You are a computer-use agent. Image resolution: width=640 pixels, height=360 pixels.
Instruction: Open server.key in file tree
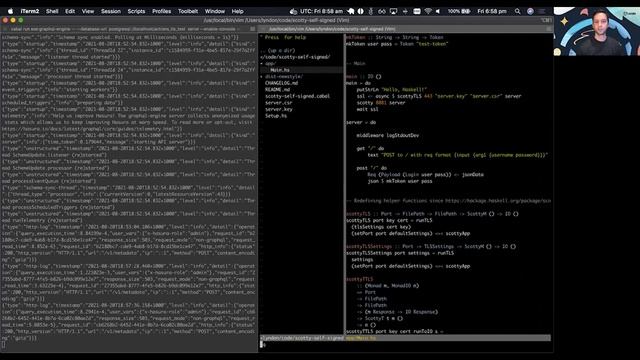click(x=278, y=109)
